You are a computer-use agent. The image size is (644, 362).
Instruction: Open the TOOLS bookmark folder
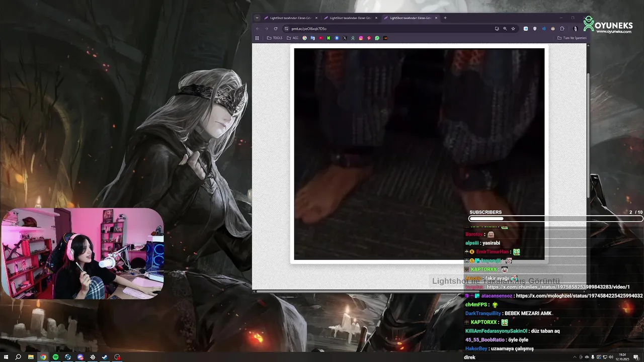coord(275,38)
